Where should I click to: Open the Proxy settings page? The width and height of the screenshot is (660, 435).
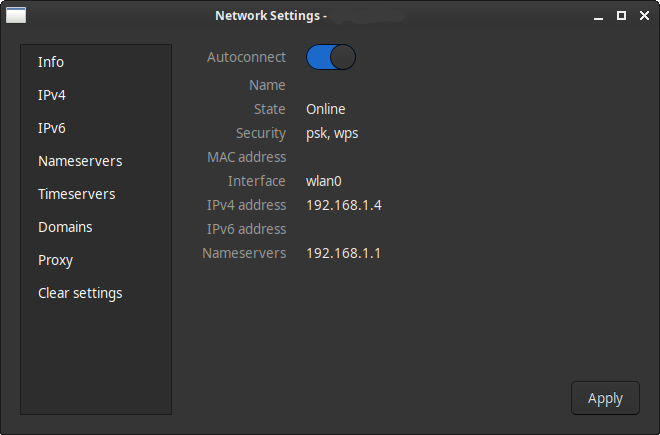(56, 260)
